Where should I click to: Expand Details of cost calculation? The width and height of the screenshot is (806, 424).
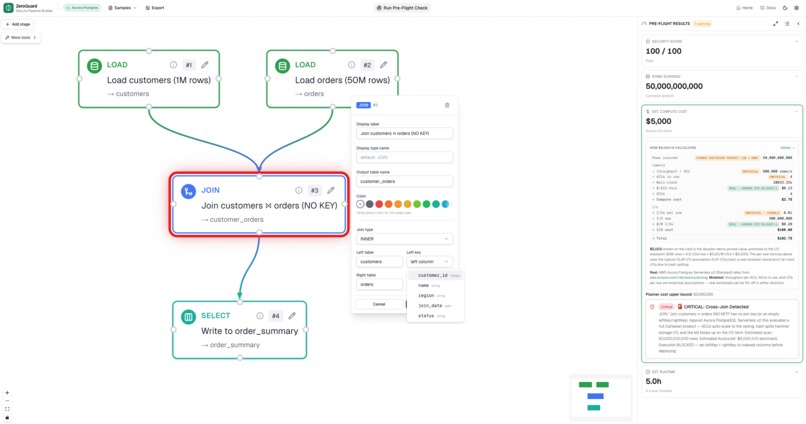coord(786,148)
